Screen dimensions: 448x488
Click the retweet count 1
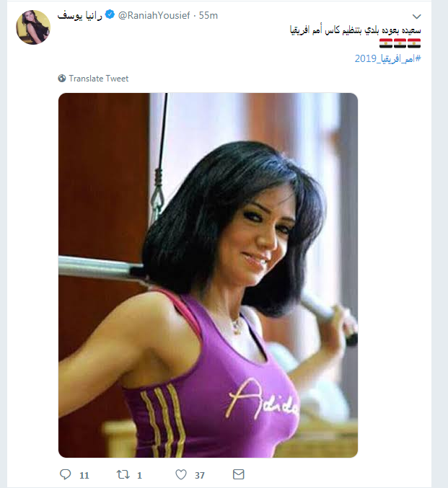(x=139, y=475)
